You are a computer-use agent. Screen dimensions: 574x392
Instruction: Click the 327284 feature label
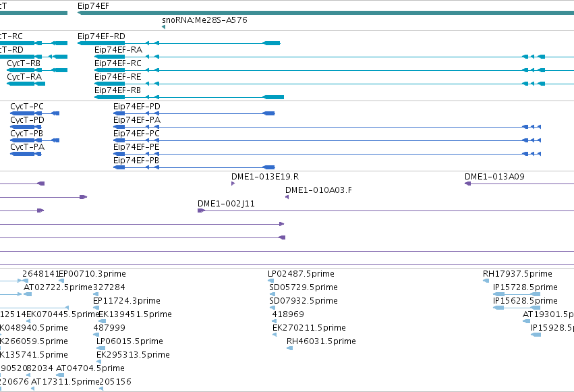(x=109, y=287)
